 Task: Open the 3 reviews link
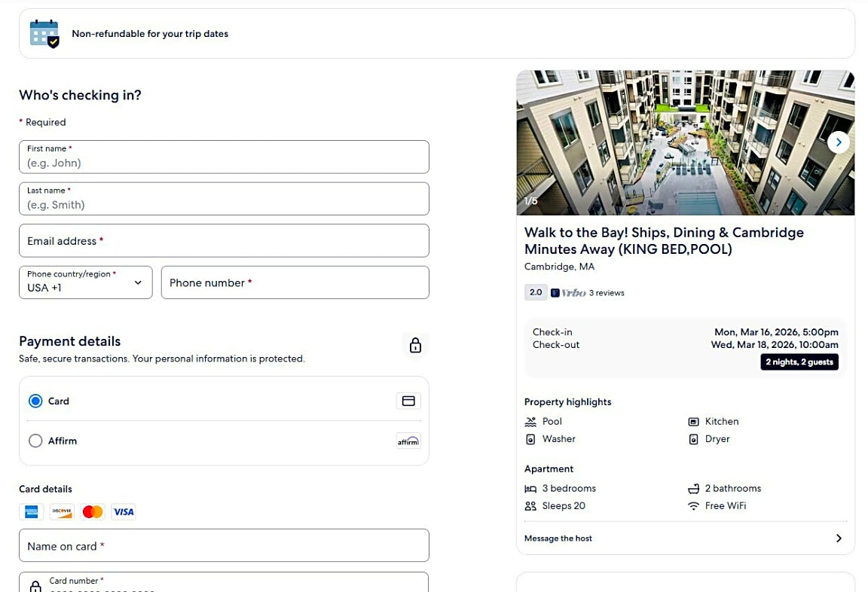point(607,293)
